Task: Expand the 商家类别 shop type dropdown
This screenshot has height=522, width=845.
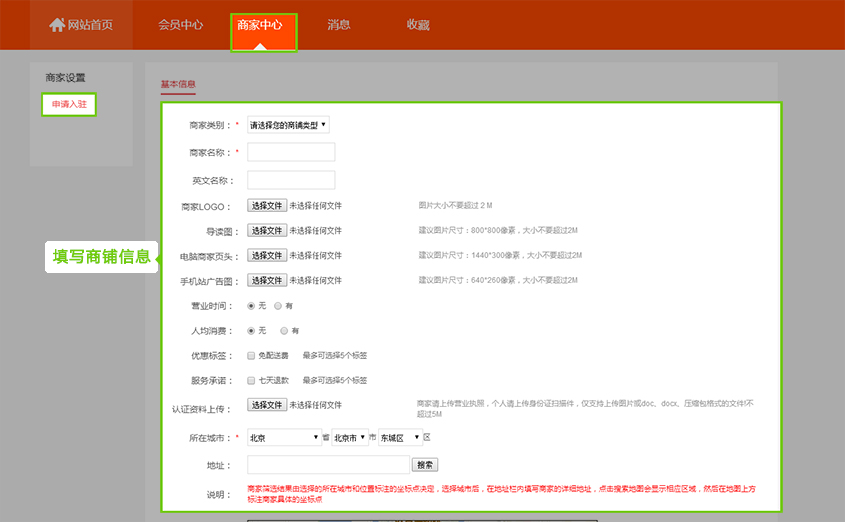Action: [x=288, y=125]
